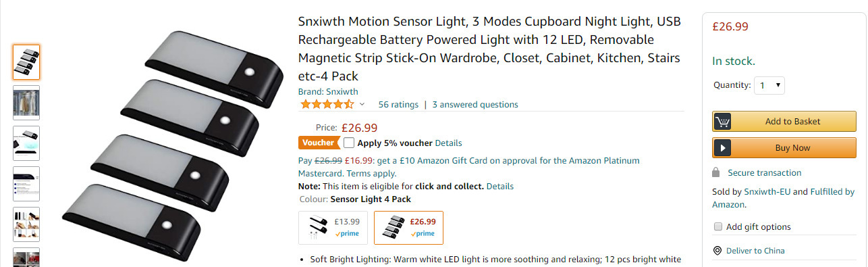Click the padlock icon beside Secure transaction
The height and width of the screenshot is (267, 868).
pyautogui.click(x=716, y=173)
